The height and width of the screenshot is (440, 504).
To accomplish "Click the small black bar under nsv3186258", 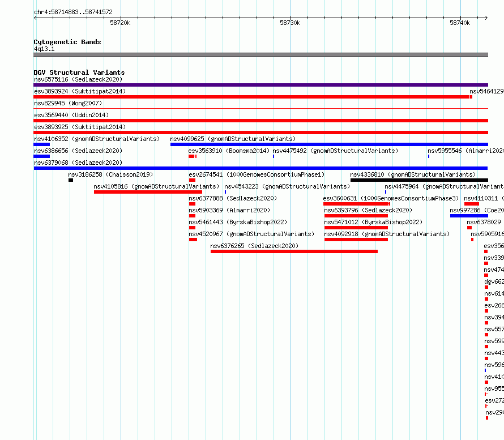I will pyautogui.click(x=71, y=180).
